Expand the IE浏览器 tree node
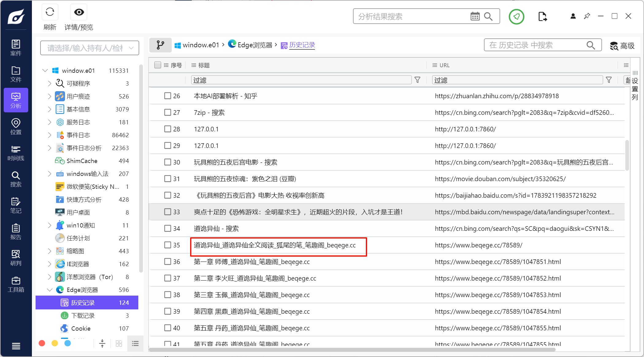This screenshot has height=357, width=644. tap(50, 264)
